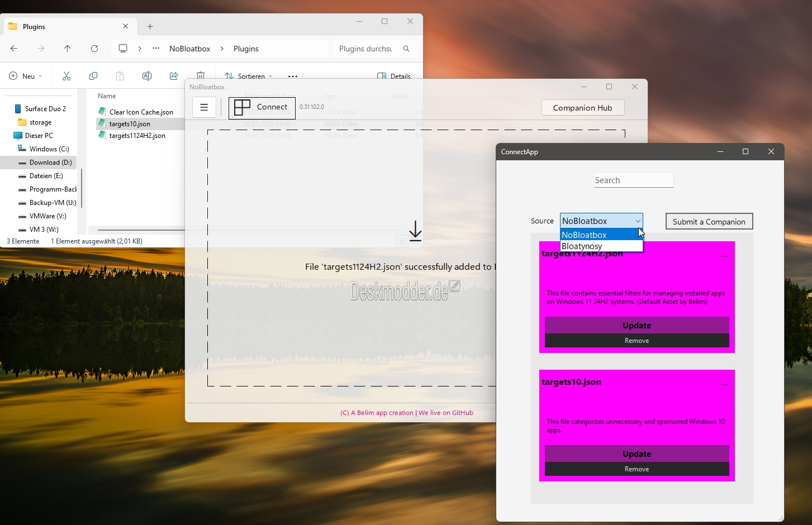Open the NoBloatbox hamburger menu

coord(204,107)
